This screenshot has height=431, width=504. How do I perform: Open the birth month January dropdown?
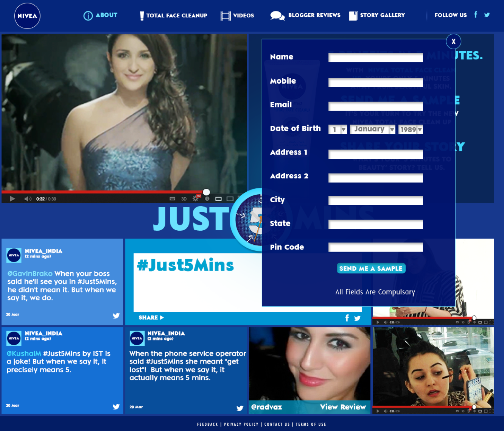coord(373,129)
